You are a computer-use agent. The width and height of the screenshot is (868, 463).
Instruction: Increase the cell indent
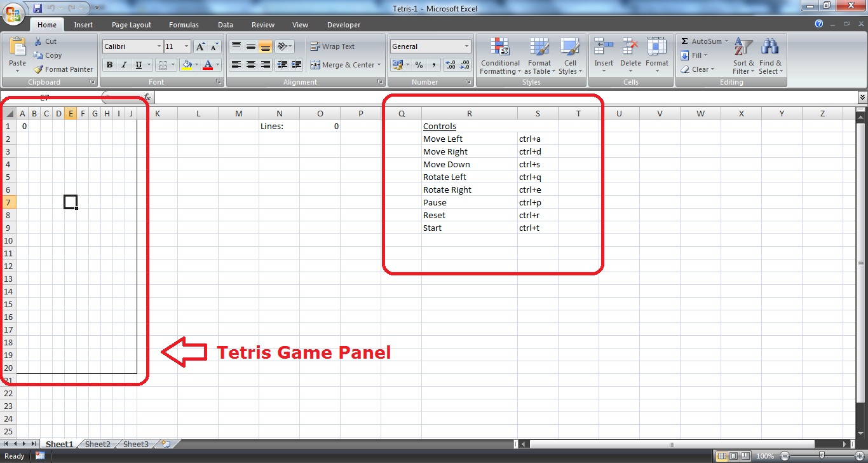[296, 65]
